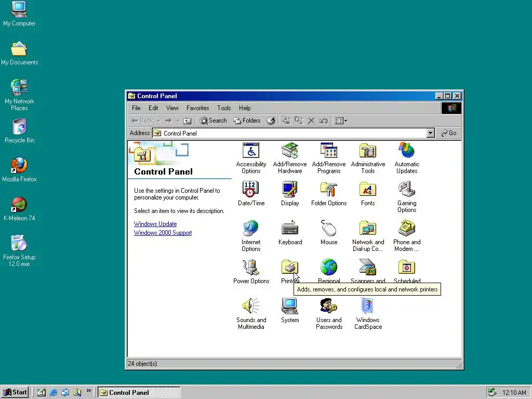Open the File menu
532x399 pixels.
point(136,108)
